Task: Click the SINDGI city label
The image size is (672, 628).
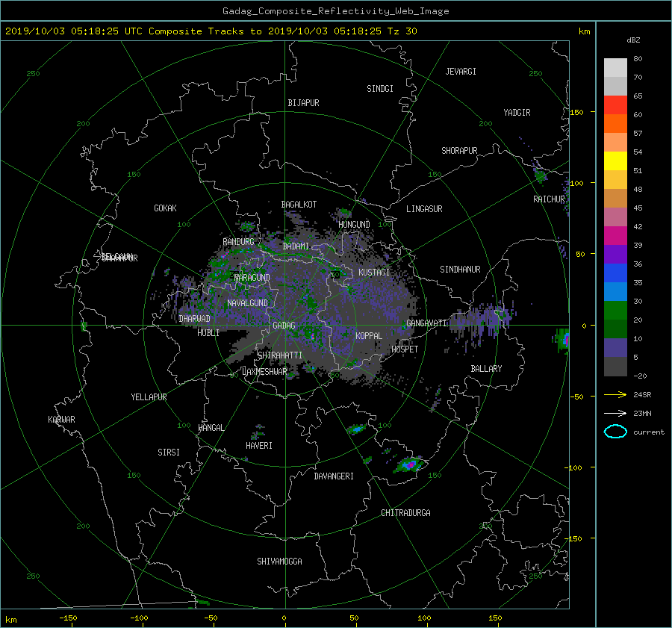Action: click(380, 89)
